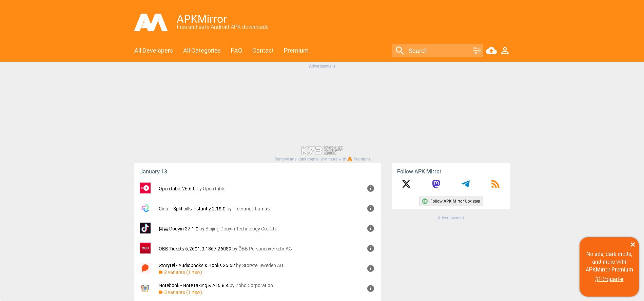This screenshot has width=644, height=301.
Task: Open the All Developers menu
Action: [153, 51]
